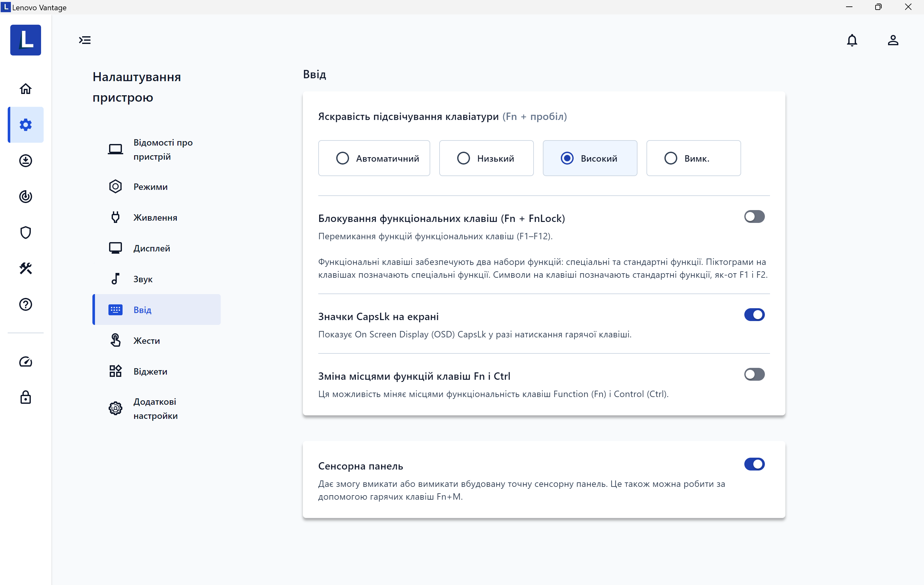This screenshot has width=924, height=585.
Task: Click the help question mark icon
Action: tap(25, 304)
